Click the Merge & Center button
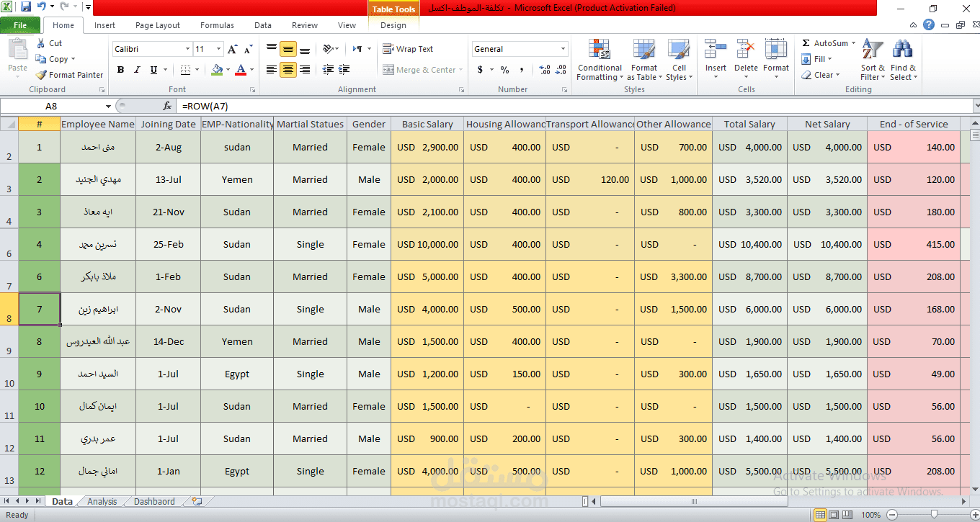This screenshot has height=522, width=980. coord(419,70)
